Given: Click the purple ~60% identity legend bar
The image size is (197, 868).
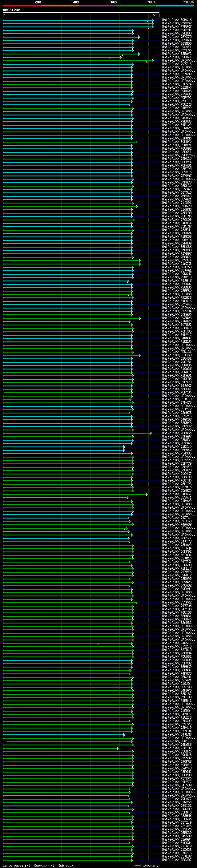Looking at the screenshot, I should click(x=98, y=6).
